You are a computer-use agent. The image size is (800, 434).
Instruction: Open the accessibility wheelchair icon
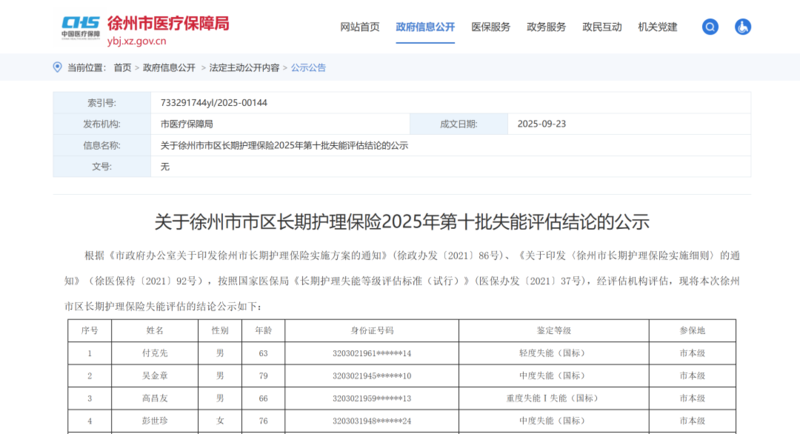(742, 27)
